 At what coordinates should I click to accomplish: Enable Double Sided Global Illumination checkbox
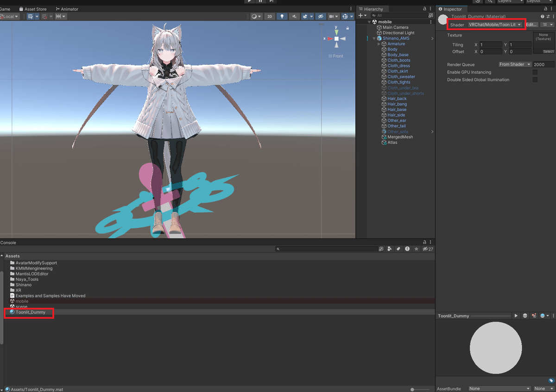[535, 80]
